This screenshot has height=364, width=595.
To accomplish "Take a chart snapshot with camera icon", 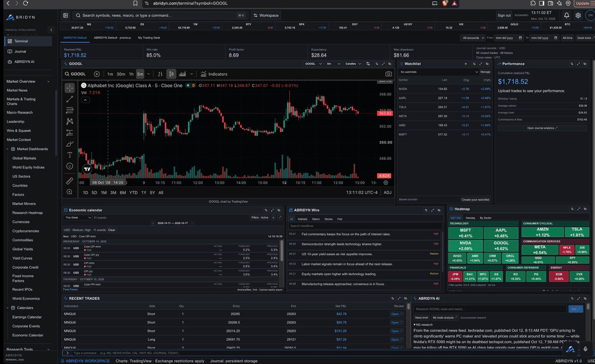I will tap(388, 74).
